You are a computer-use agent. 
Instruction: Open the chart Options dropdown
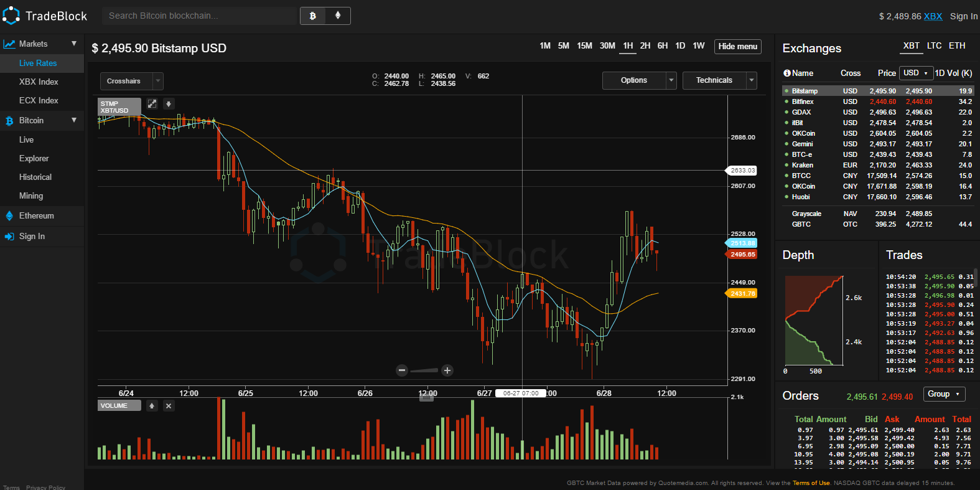pos(639,80)
